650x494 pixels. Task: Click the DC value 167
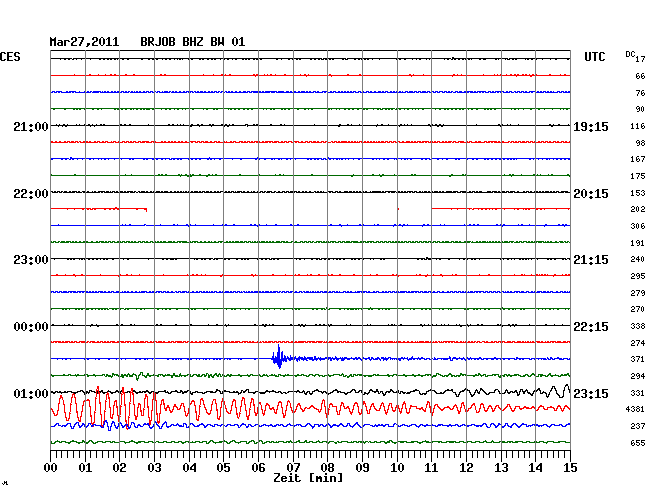tap(638, 159)
